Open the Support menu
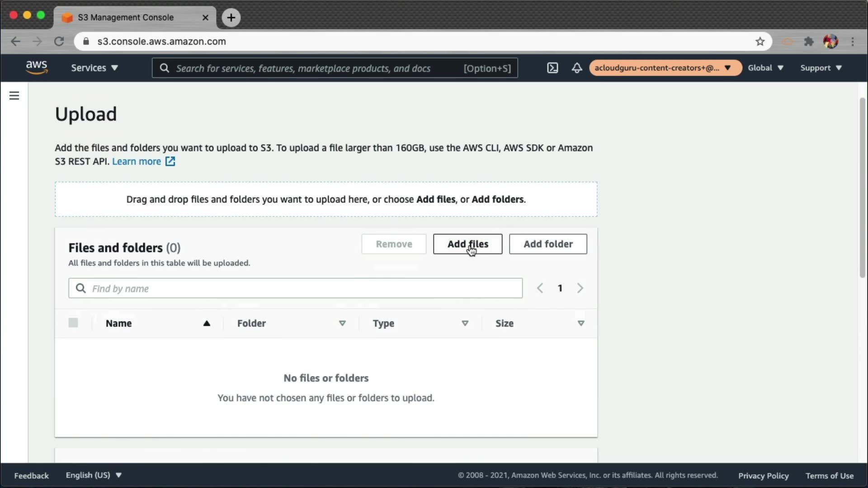Image resolution: width=868 pixels, height=488 pixels. click(821, 68)
